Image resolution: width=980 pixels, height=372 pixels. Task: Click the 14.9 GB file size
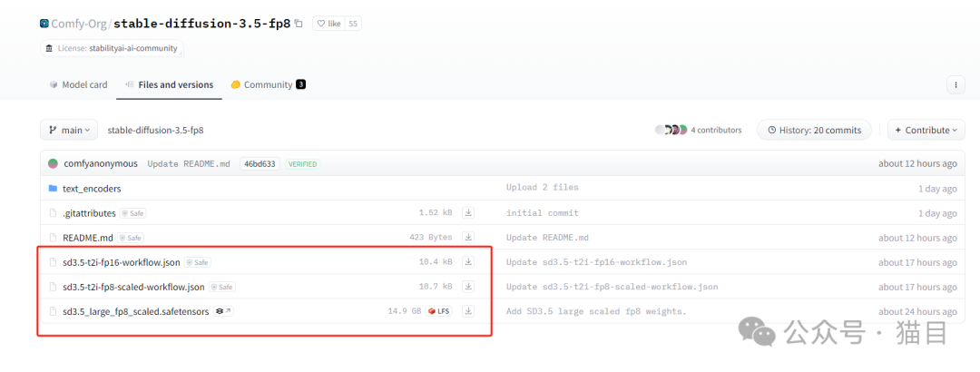click(405, 311)
